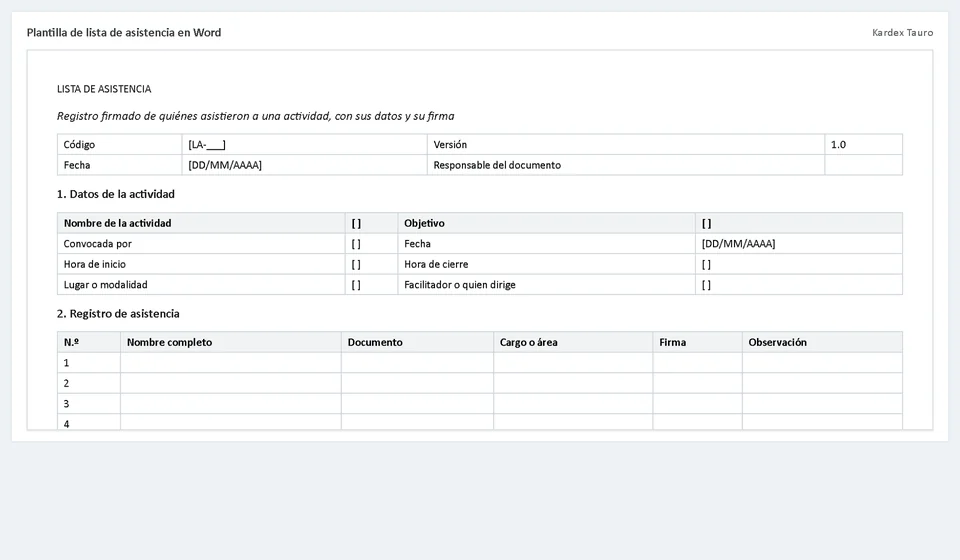Click '[DD/MM/AAAA]' in the activity data table

click(x=738, y=244)
